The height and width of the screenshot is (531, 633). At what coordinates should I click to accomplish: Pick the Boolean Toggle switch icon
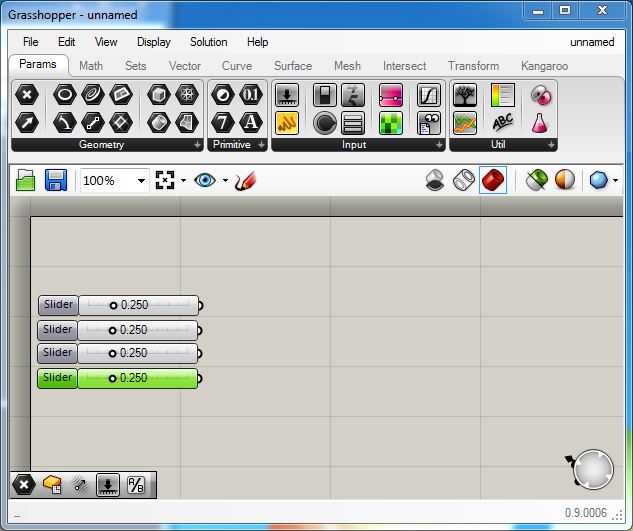(325, 95)
